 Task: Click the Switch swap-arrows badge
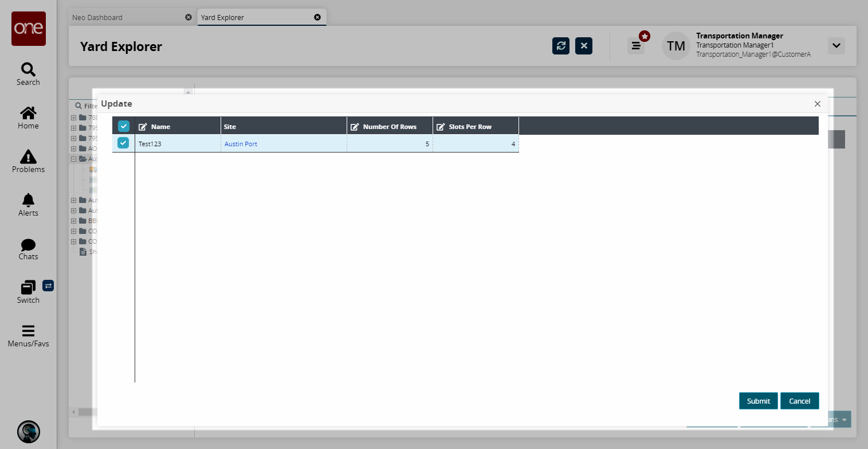(48, 285)
